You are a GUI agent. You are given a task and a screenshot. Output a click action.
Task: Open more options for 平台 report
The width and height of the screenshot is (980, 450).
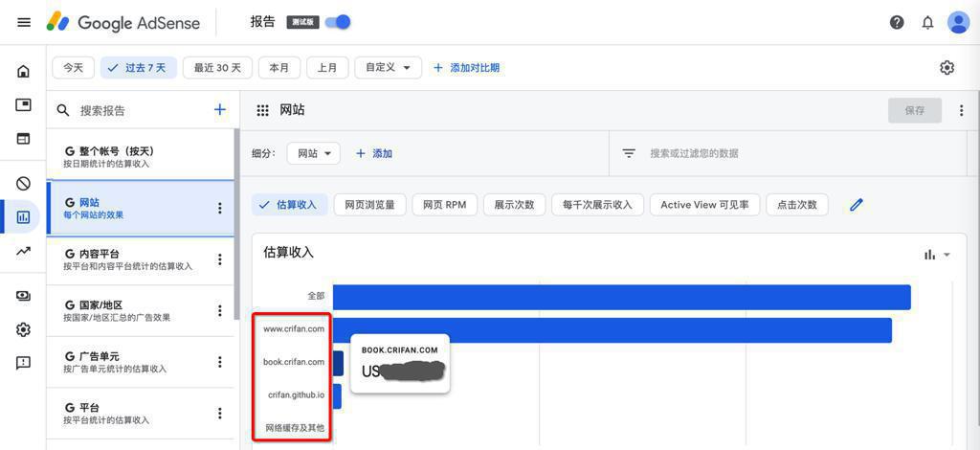tap(219, 413)
